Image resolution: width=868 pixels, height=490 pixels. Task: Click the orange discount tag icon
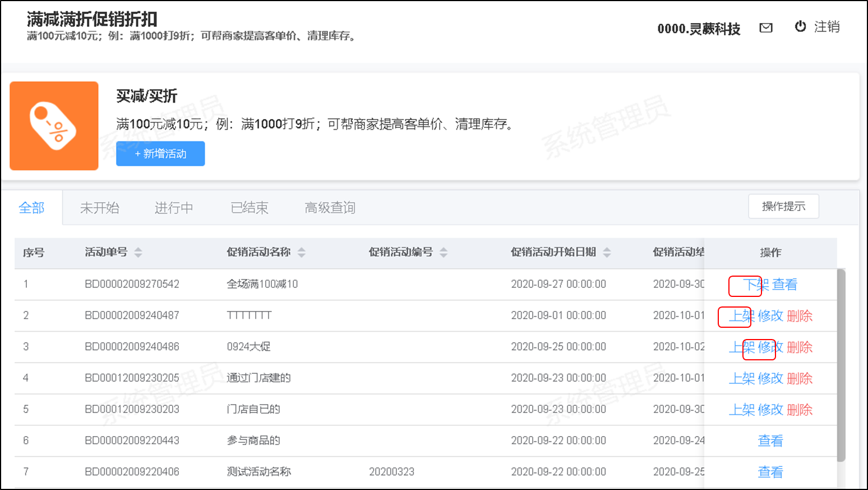coord(54,126)
